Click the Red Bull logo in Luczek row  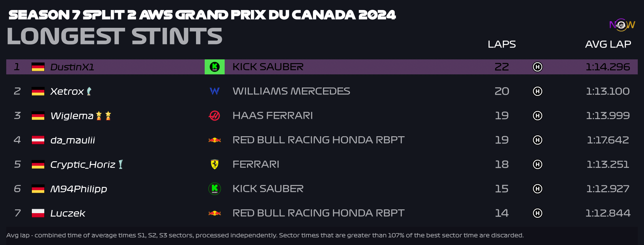pos(215,213)
